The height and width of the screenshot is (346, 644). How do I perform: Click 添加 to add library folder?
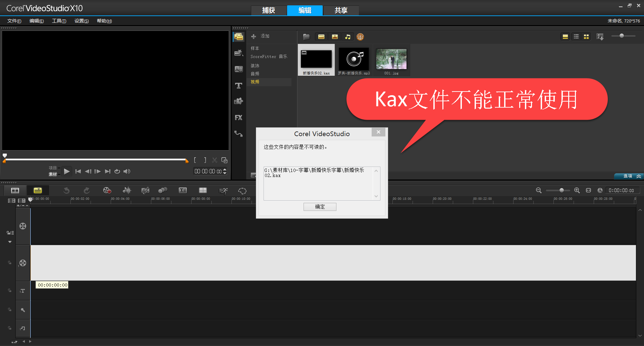261,36
